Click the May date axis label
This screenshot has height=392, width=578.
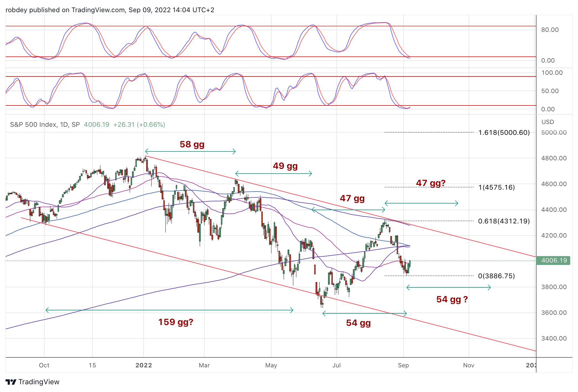pyautogui.click(x=271, y=365)
